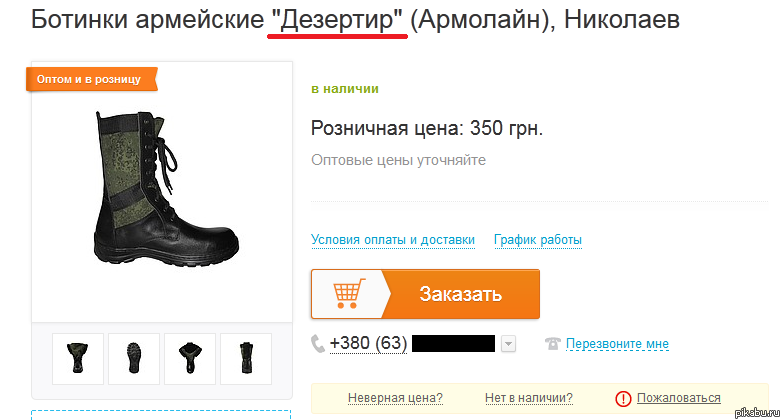Open the Заказать order button

tap(425, 294)
